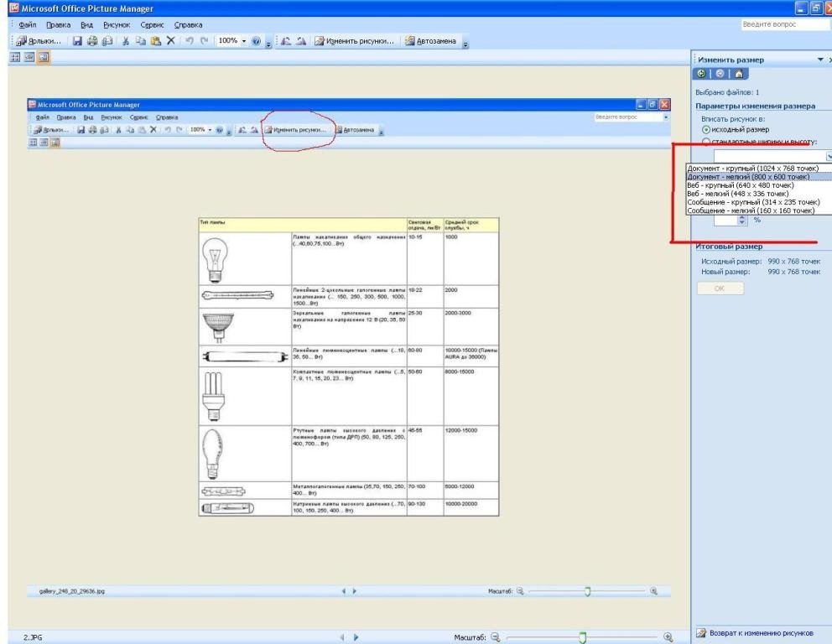
Task: Expand toolbar options arrow after Автозамена
Action: coord(465,43)
